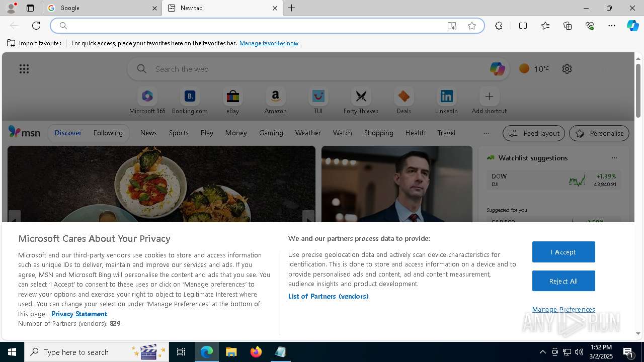Open a new tab with plus button
Viewport: 644px width, 362px height.
coord(292,8)
